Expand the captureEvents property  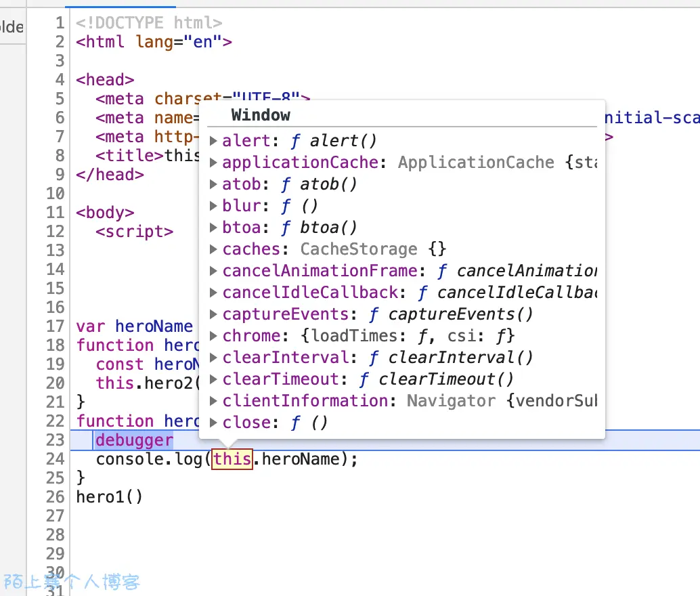pyautogui.click(x=213, y=314)
